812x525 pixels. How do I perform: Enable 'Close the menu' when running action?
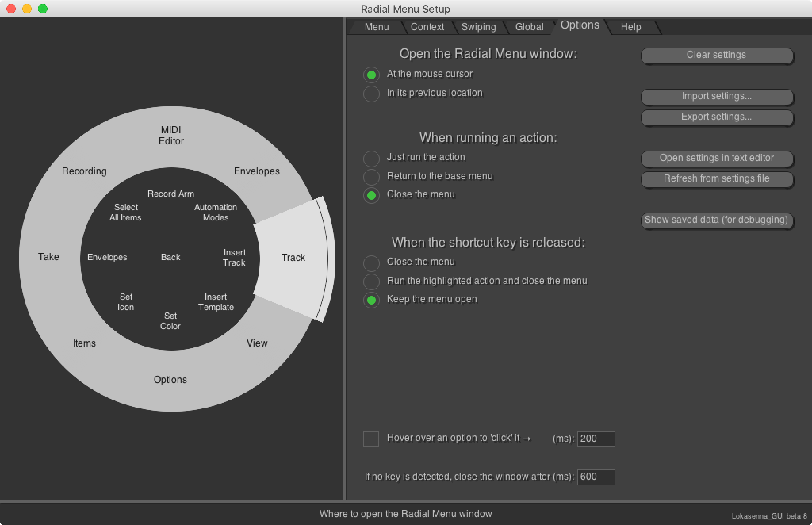[371, 194]
